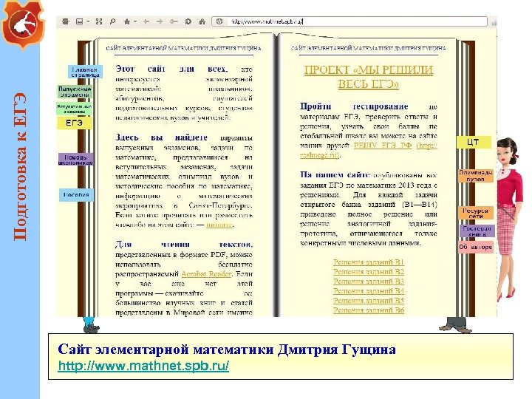Open the 'Выпускные экзамены' bookmark tab
The image size is (532, 399).
click(x=75, y=92)
